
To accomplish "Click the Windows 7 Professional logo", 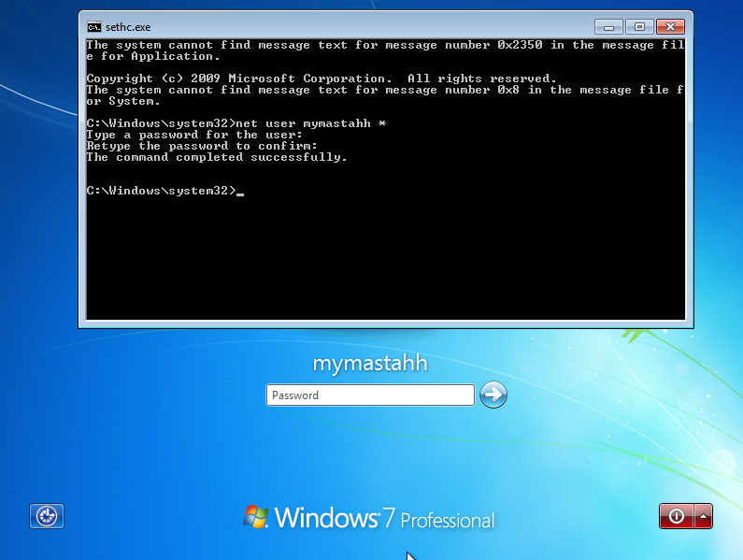I will [x=368, y=517].
